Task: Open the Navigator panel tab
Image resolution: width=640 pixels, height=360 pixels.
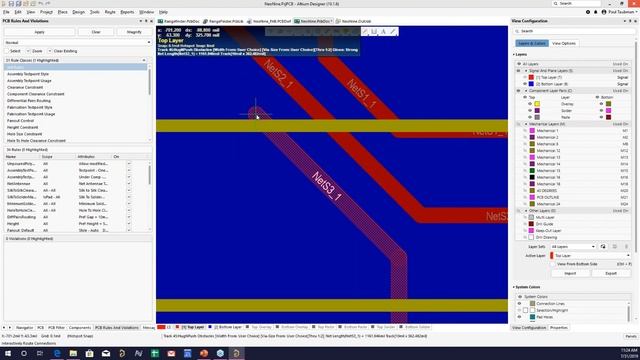Action: pyautogui.click(x=24, y=327)
